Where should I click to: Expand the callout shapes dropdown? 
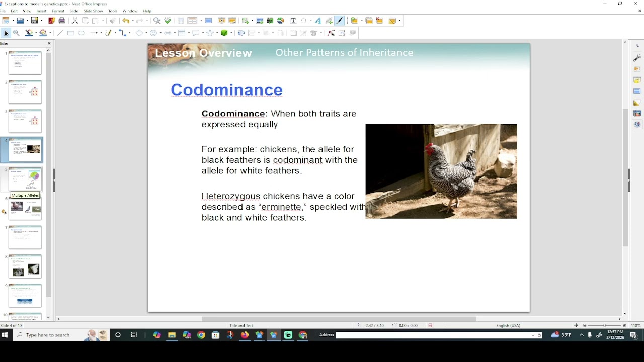pyautogui.click(x=202, y=33)
